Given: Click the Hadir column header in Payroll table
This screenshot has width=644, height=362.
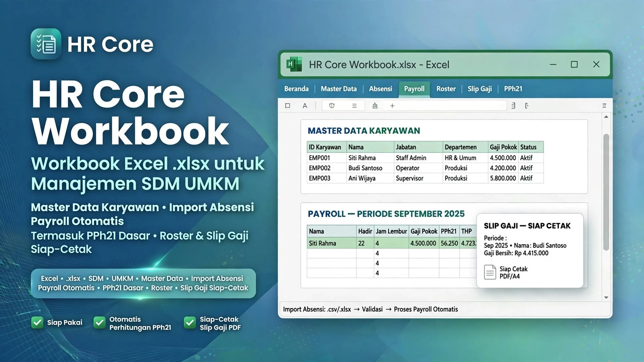Looking at the screenshot, I should pos(365,231).
